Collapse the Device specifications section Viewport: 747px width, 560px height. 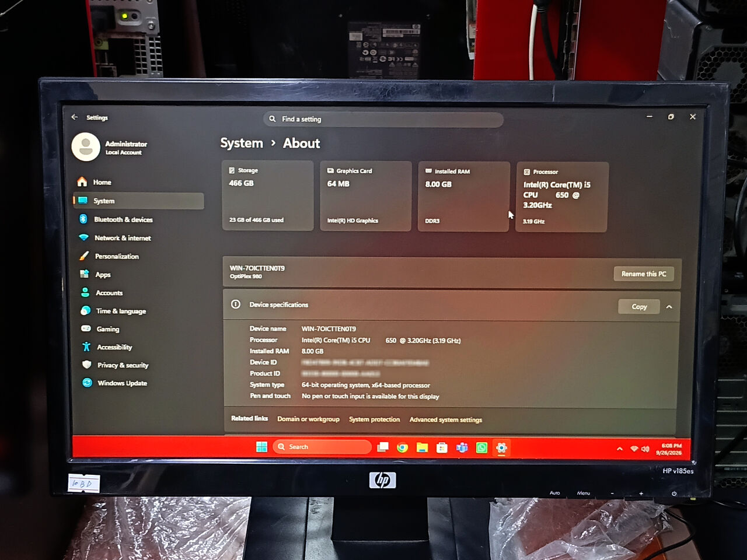point(669,307)
